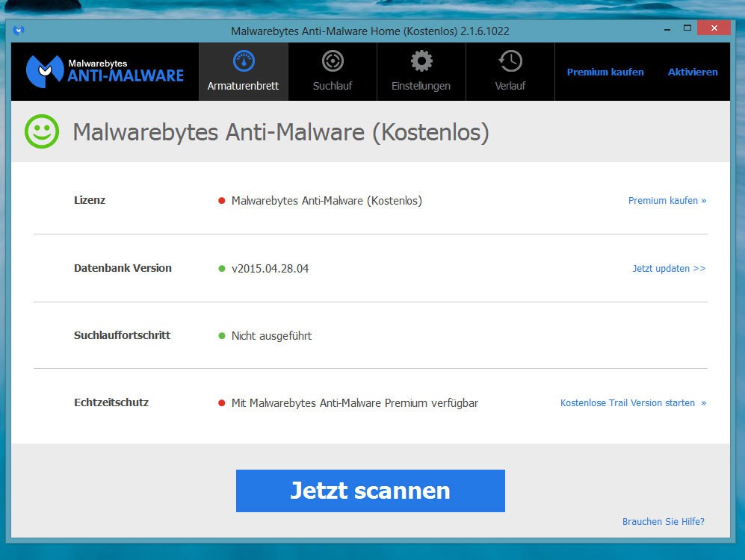
Task: Click green status dot for Datenbank Version
Action: click(x=221, y=269)
